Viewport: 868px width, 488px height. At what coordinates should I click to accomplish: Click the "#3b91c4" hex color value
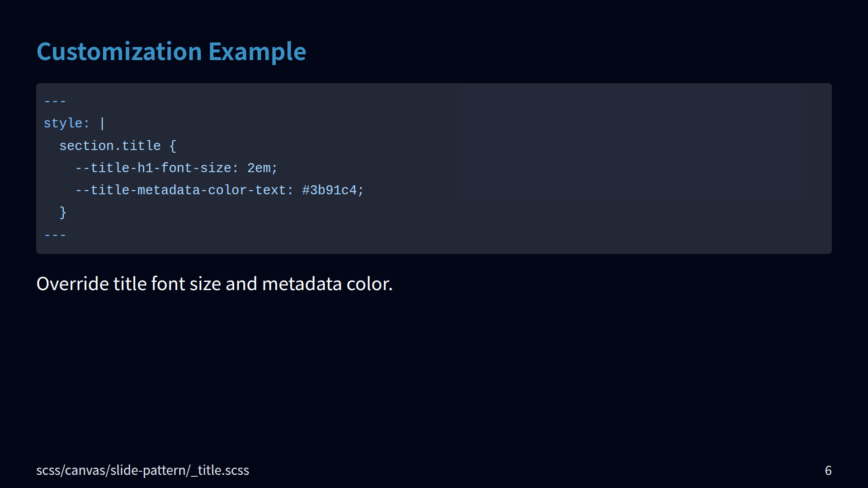point(329,190)
